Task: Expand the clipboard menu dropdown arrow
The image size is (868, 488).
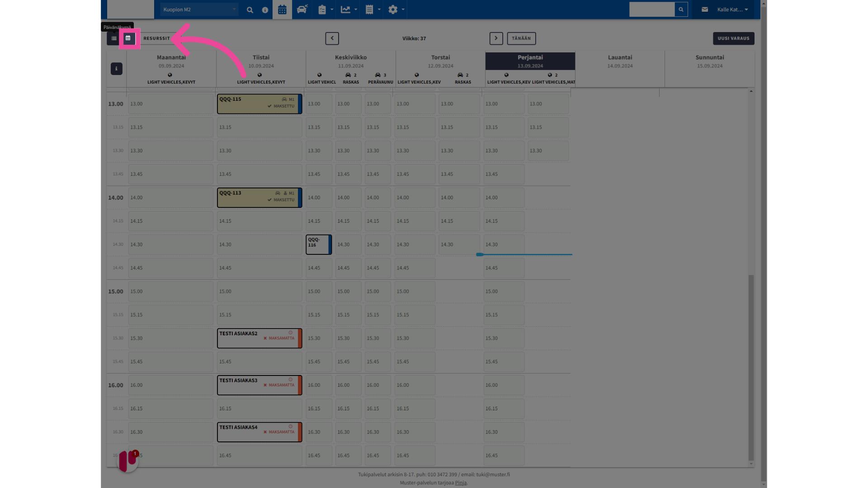Action: 332,9
